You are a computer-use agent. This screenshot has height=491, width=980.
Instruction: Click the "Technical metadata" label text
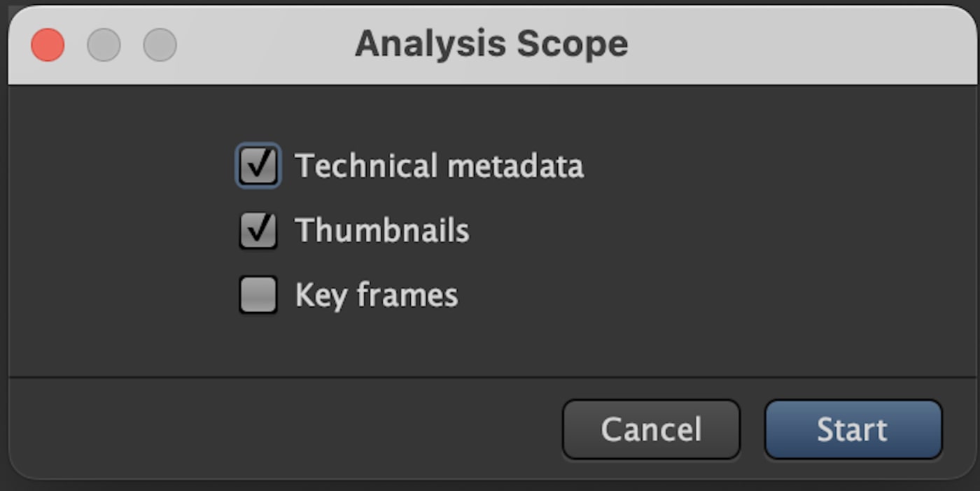pyautogui.click(x=439, y=166)
